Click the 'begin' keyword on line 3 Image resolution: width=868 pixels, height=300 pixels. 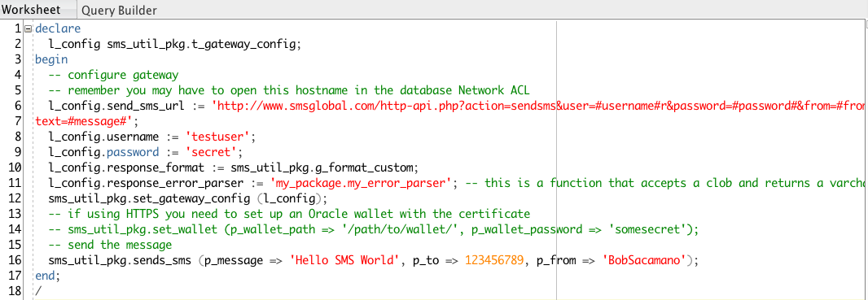click(x=51, y=59)
